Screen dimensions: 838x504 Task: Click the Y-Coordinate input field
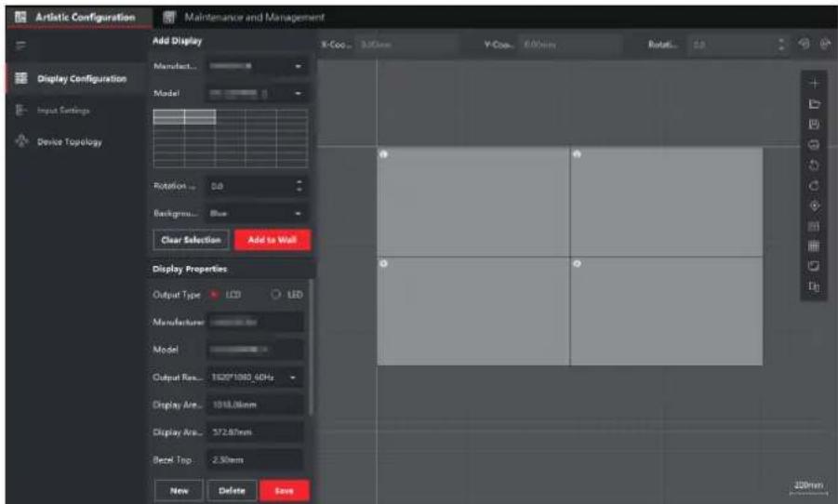coord(571,45)
